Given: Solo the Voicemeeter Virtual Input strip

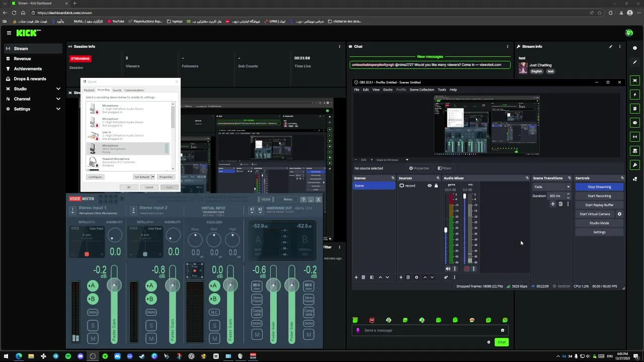Looking at the screenshot, I should pyautogui.click(x=214, y=325).
